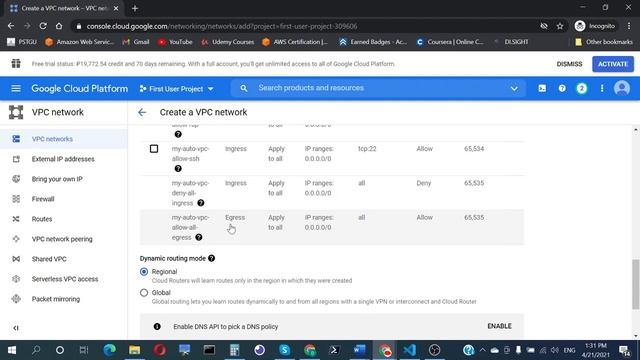Screen dimensions: 640x360
Task: Open Windows Start menu
Action: pyautogui.click(x=11, y=350)
